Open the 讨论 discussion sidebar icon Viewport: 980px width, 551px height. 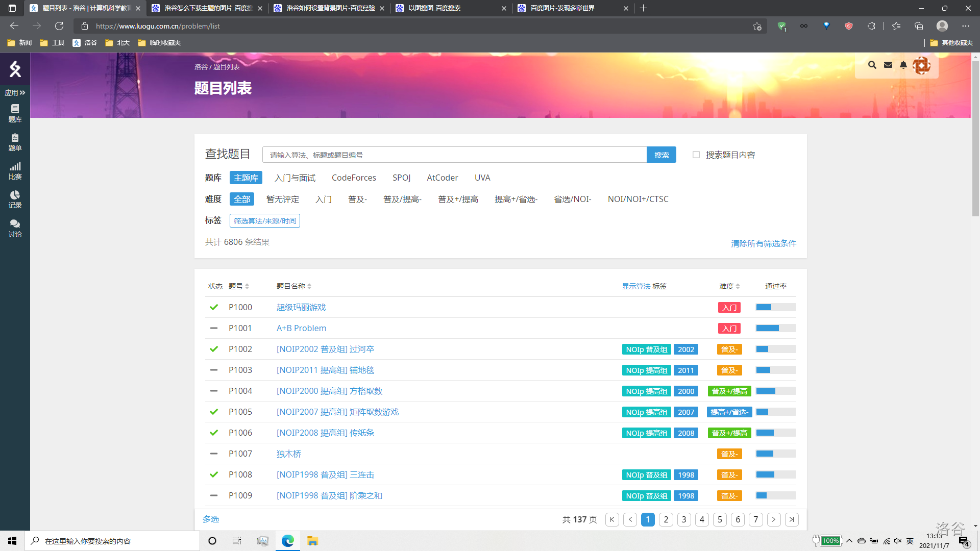pos(15,228)
